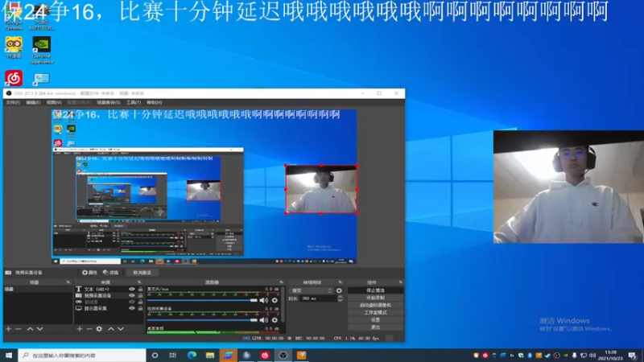
Task: Open the 帮助(H) menu
Action: coord(155,102)
